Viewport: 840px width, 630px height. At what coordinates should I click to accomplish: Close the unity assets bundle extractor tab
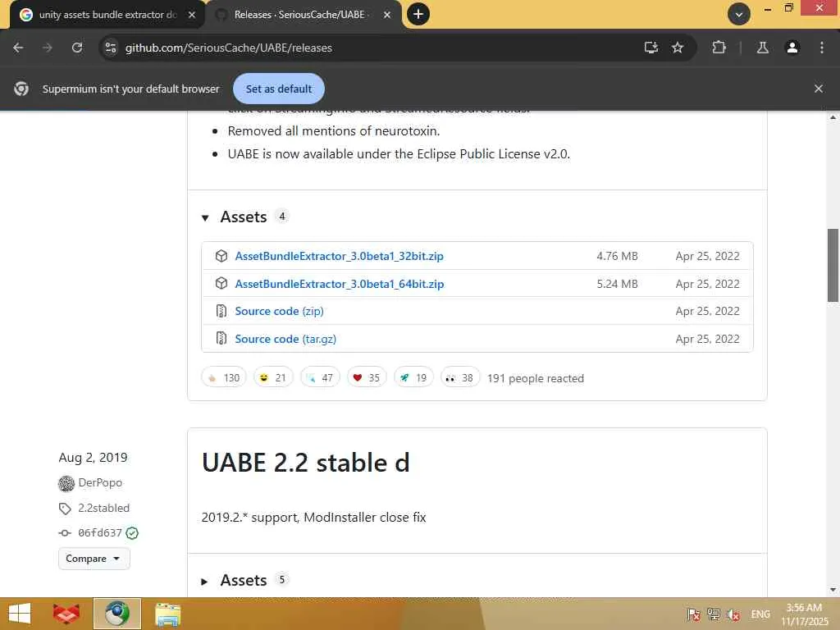192,15
